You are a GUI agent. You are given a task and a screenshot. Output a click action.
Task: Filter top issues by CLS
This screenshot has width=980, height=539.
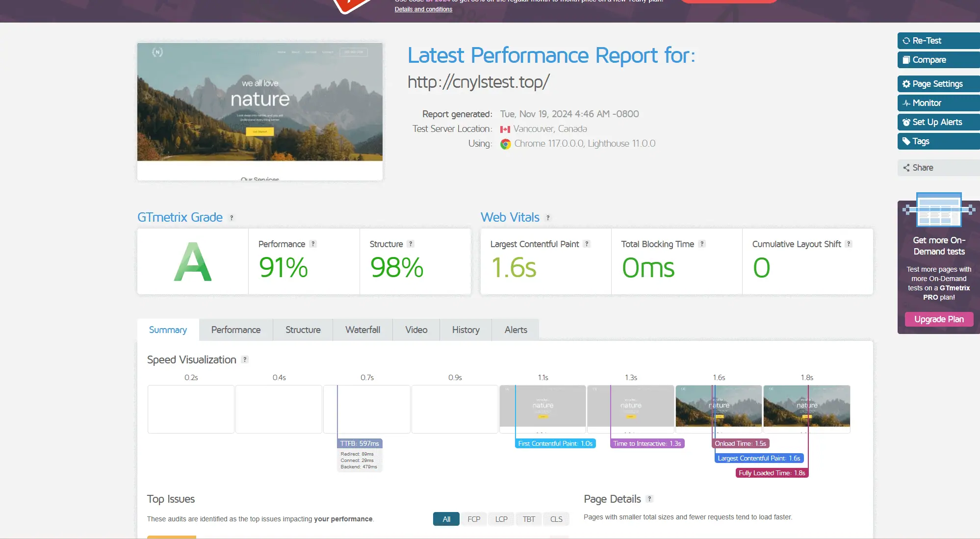(x=556, y=519)
